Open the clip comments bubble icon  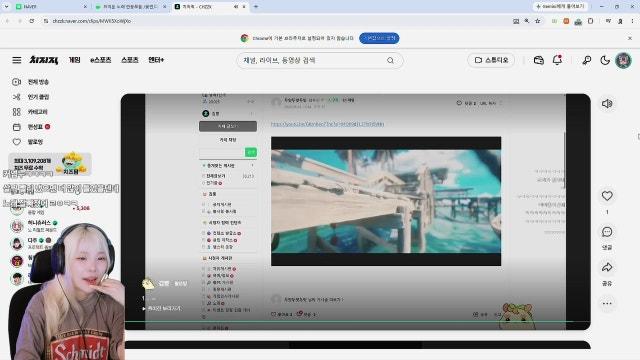tap(607, 232)
